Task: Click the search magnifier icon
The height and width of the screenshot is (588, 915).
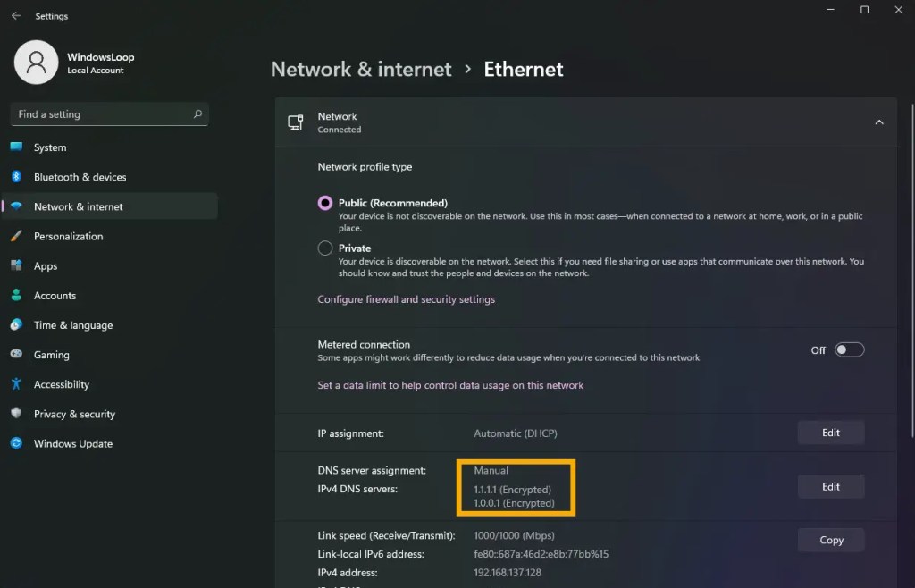Action: click(197, 113)
